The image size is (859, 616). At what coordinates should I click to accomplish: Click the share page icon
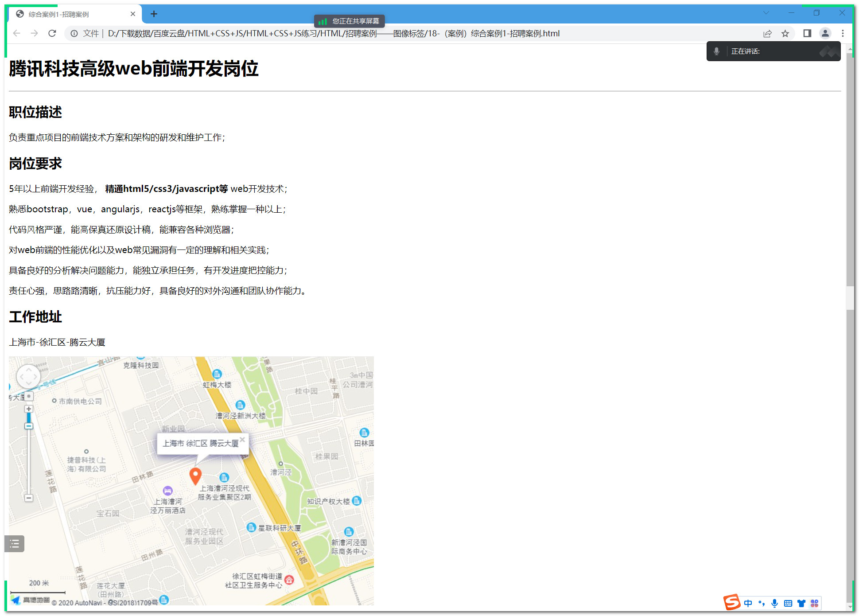coord(767,33)
